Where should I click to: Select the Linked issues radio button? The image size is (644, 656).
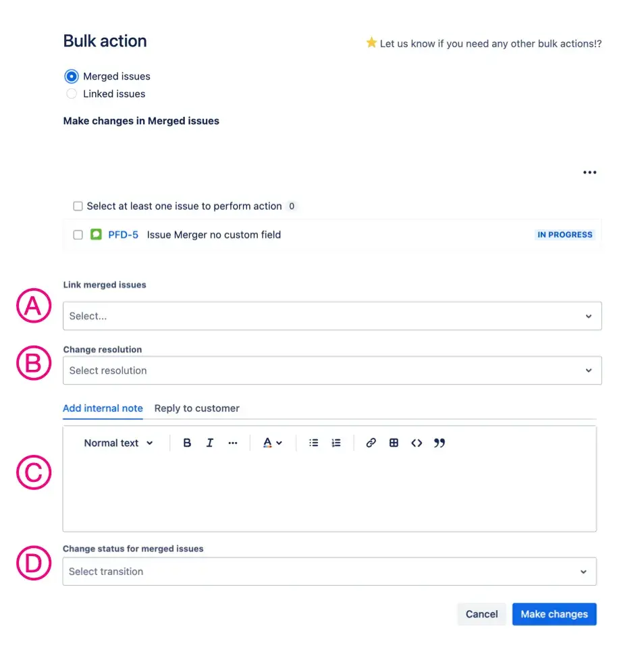[72, 94]
